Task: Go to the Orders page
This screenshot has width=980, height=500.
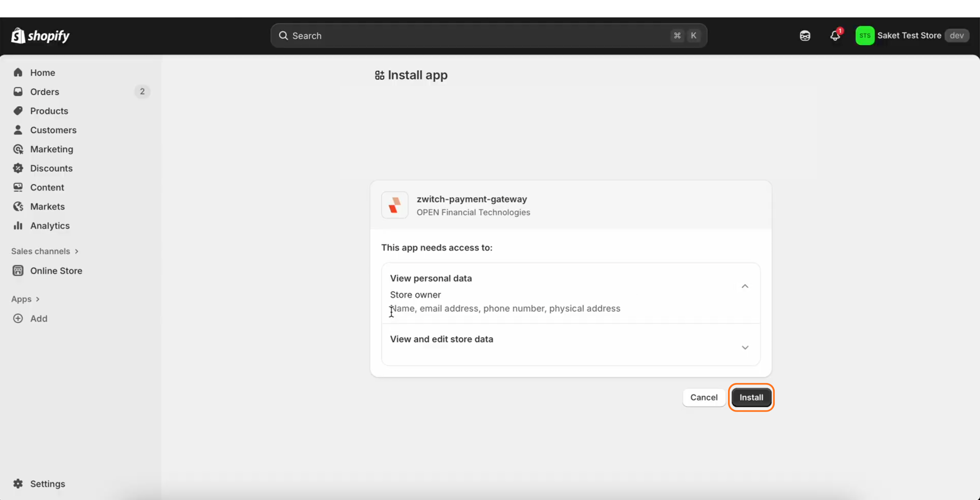Action: click(x=45, y=92)
